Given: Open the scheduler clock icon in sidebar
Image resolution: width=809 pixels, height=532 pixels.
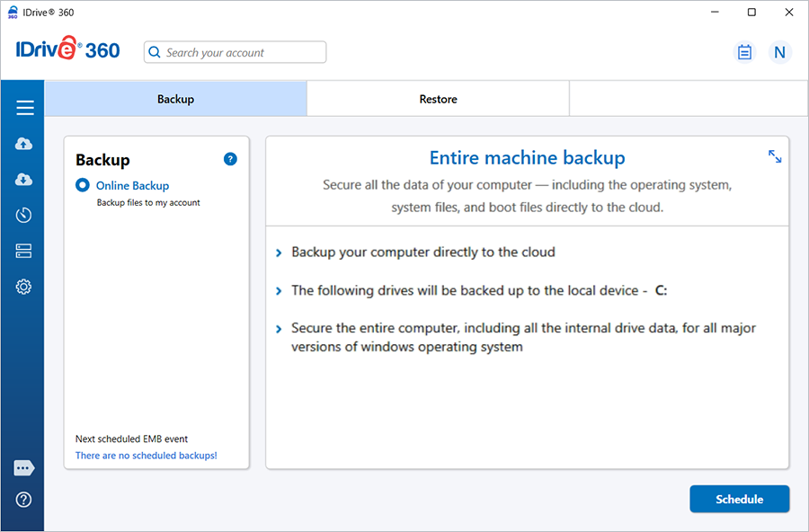Looking at the screenshot, I should click(24, 215).
